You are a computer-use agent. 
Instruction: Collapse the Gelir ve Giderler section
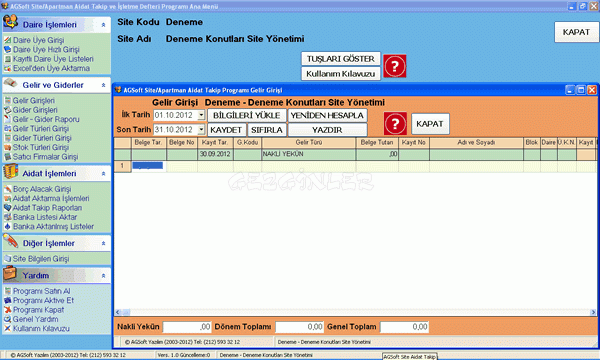[103, 85]
